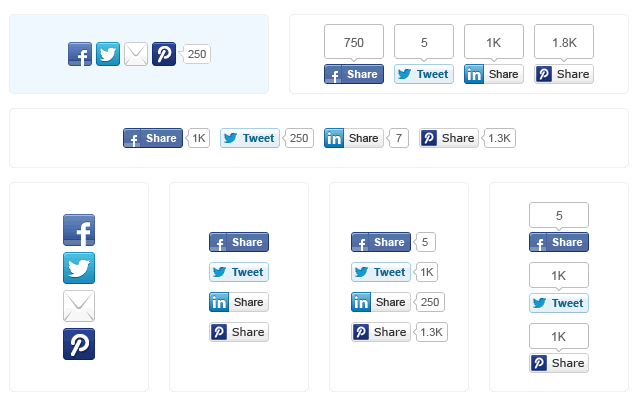
Task: Click the Twitter icon in the light blue panel
Action: [x=108, y=54]
